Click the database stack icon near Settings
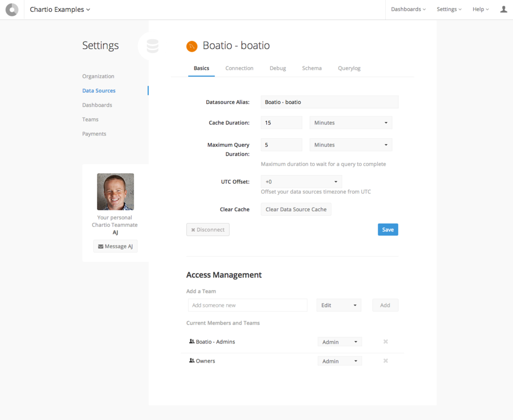Screen dimensions: 513x420 [152, 46]
